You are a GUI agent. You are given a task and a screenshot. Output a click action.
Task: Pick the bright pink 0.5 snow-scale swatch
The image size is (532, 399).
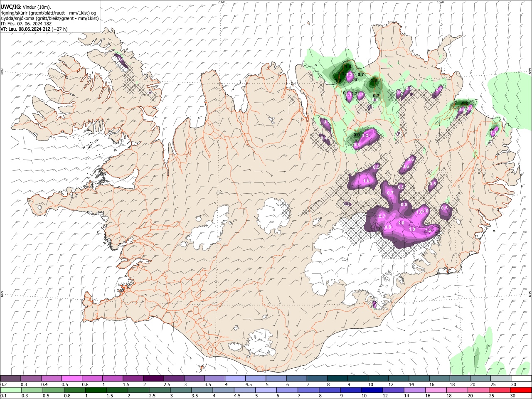tap(71, 379)
